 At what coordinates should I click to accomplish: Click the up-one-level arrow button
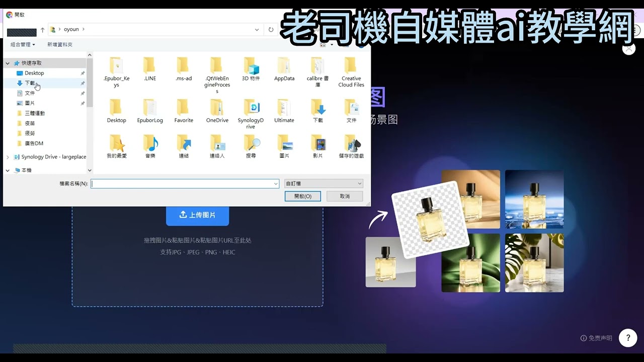[x=42, y=30]
